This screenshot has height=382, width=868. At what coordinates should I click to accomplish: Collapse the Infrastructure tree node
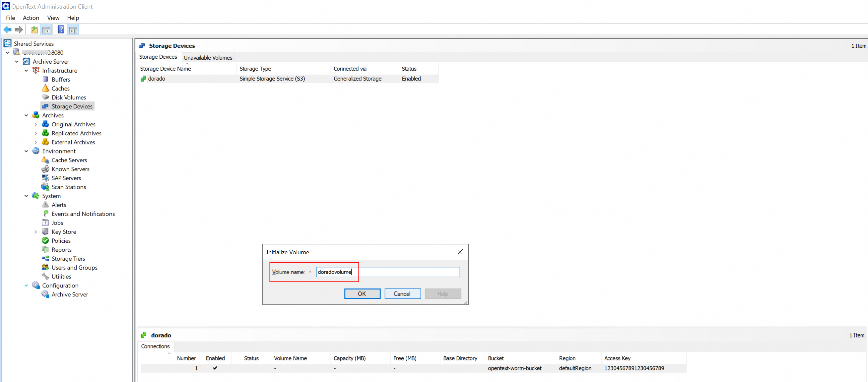click(26, 70)
